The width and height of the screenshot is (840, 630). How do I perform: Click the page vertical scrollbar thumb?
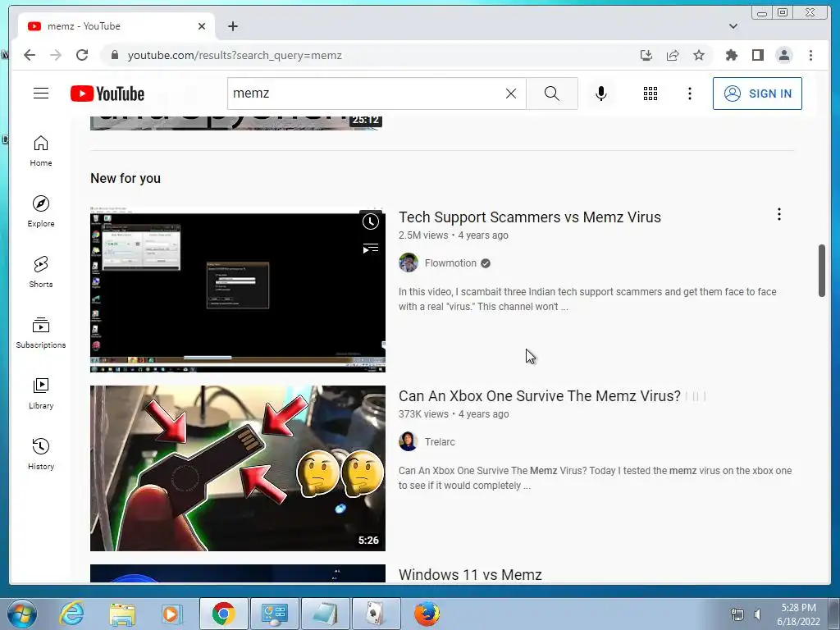(821, 271)
